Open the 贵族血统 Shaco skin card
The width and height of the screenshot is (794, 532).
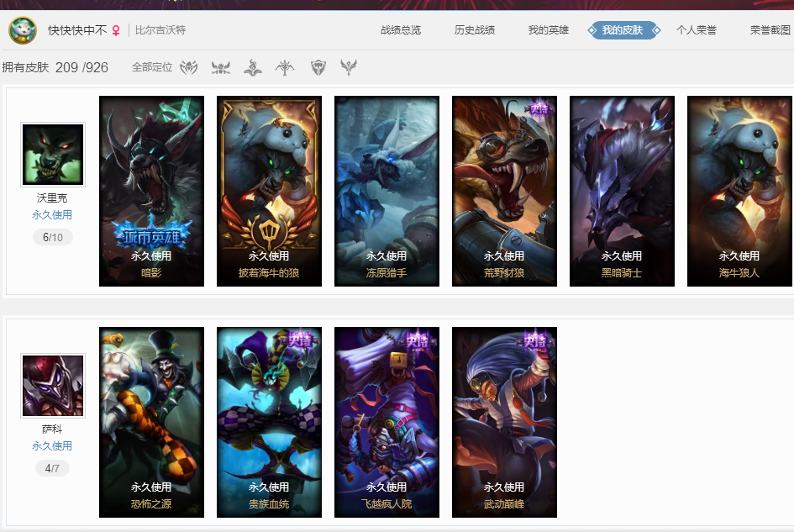(269, 422)
